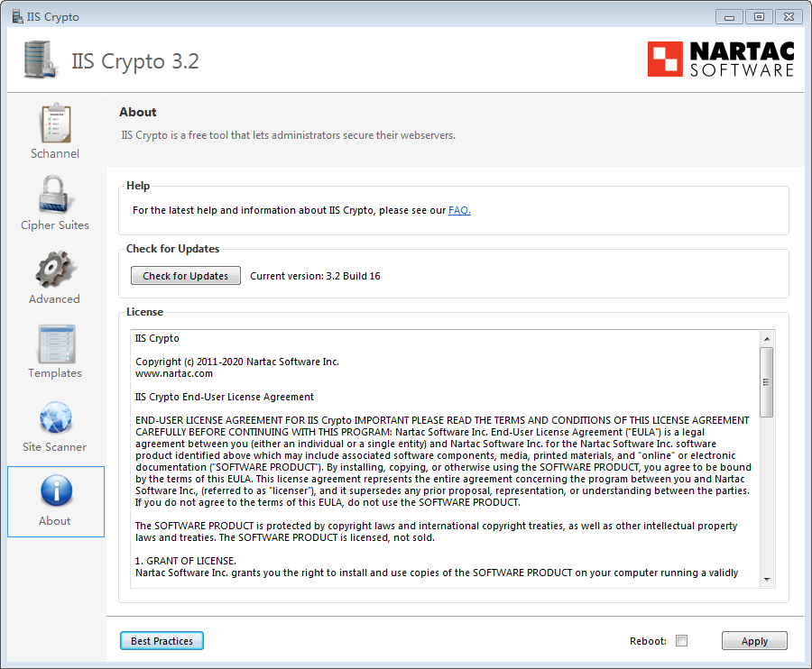Select the About info icon

(55, 491)
